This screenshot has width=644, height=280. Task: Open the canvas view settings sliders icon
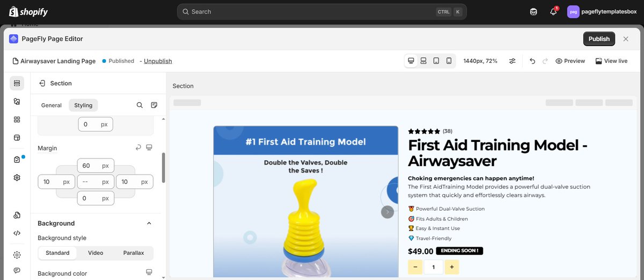[x=513, y=61]
